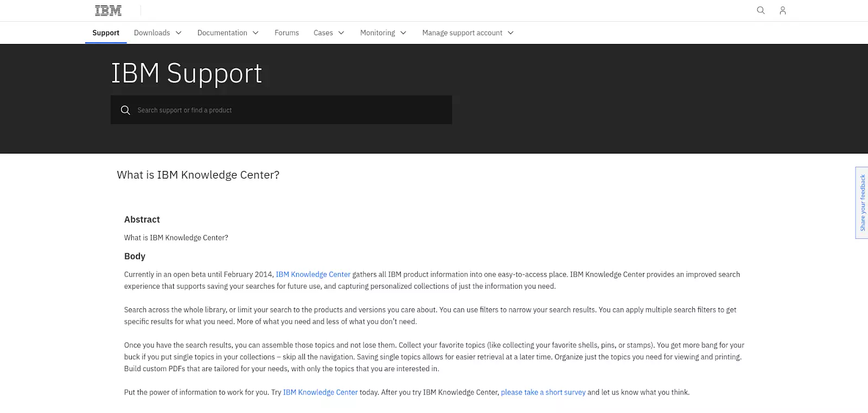
Task: Open the first IBM Knowledge Center link
Action: pyautogui.click(x=313, y=275)
